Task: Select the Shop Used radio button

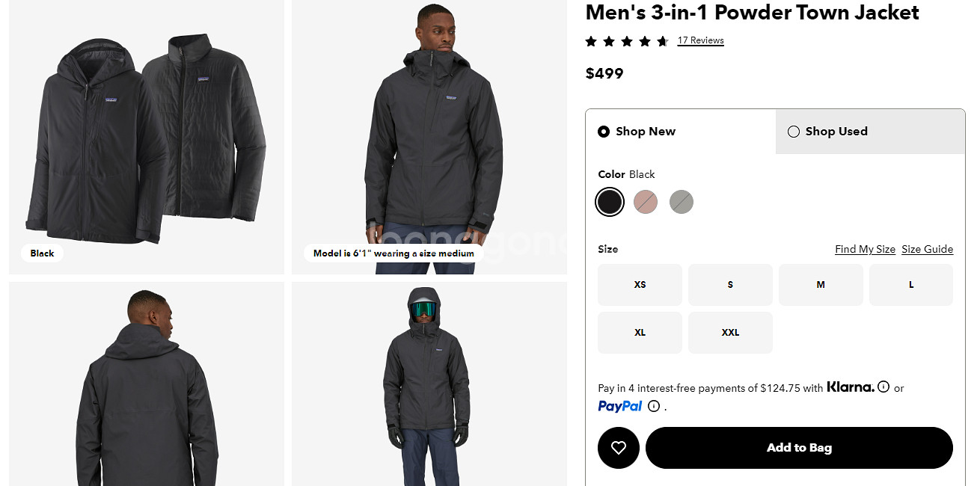Action: (794, 132)
